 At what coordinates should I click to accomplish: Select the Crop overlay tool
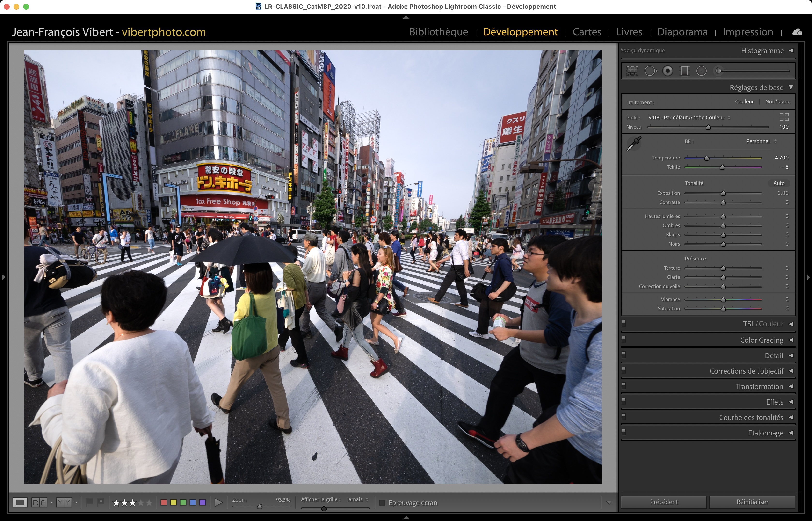click(x=632, y=71)
